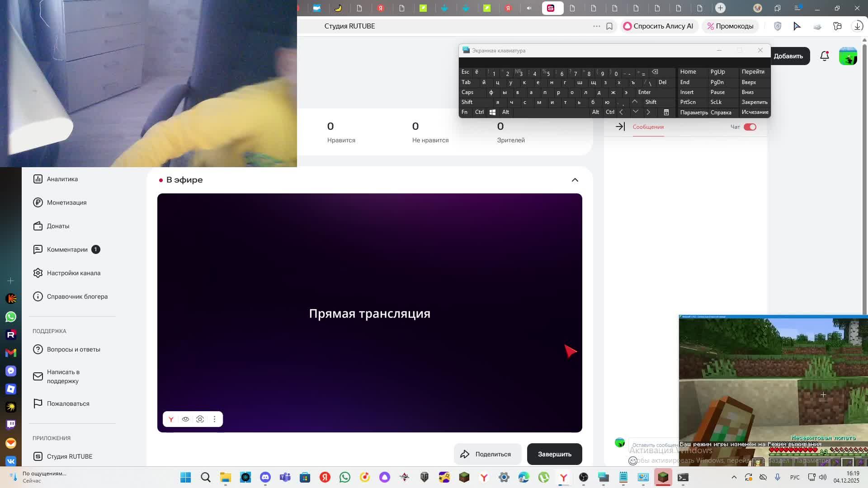Click the camera screenshot icon on player

pyautogui.click(x=200, y=419)
